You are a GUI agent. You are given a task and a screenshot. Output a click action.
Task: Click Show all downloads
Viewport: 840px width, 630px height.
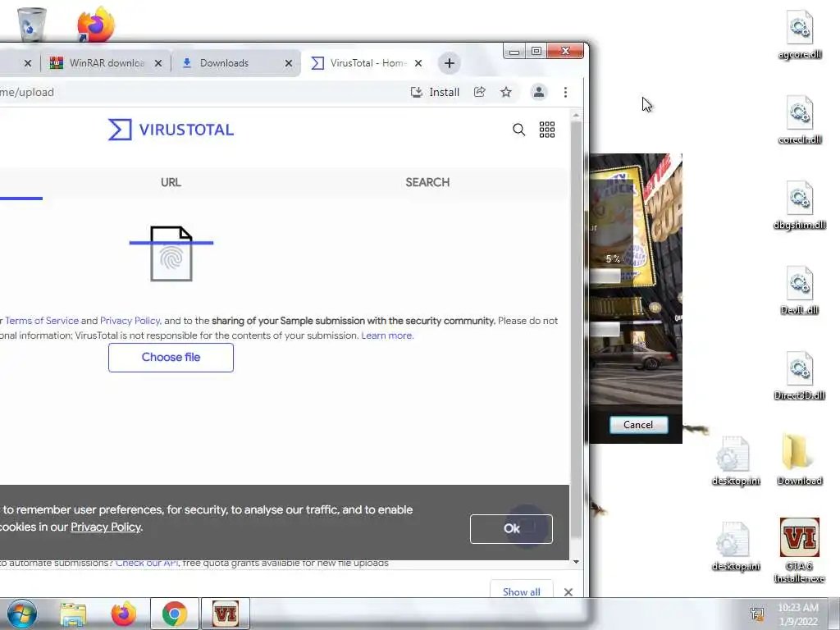521,591
